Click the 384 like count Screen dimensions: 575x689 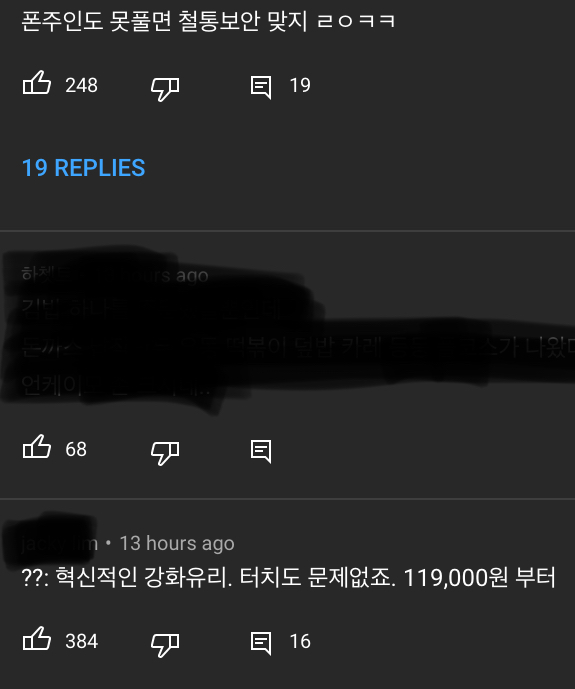(82, 642)
